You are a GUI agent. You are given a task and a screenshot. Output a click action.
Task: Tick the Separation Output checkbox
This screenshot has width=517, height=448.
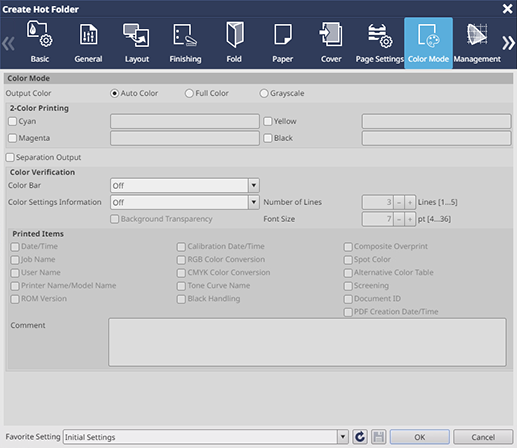[x=10, y=157]
